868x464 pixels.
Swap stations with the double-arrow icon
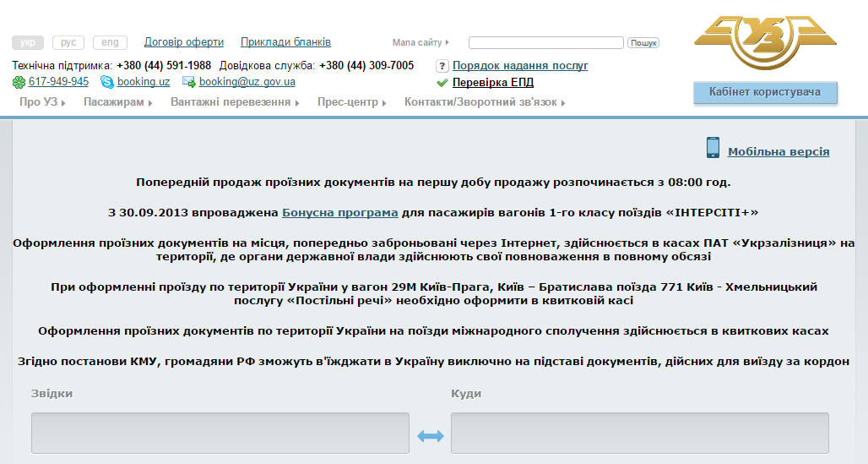point(431,435)
